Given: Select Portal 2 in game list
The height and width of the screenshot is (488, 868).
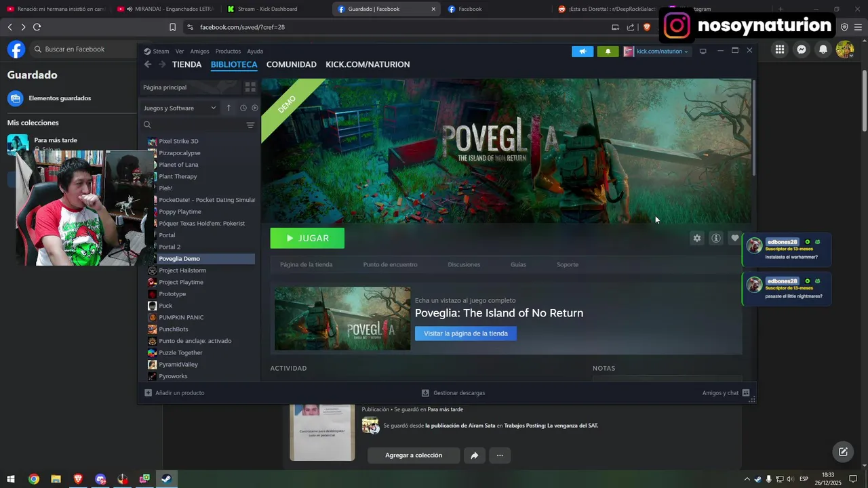Looking at the screenshot, I should [170, 247].
